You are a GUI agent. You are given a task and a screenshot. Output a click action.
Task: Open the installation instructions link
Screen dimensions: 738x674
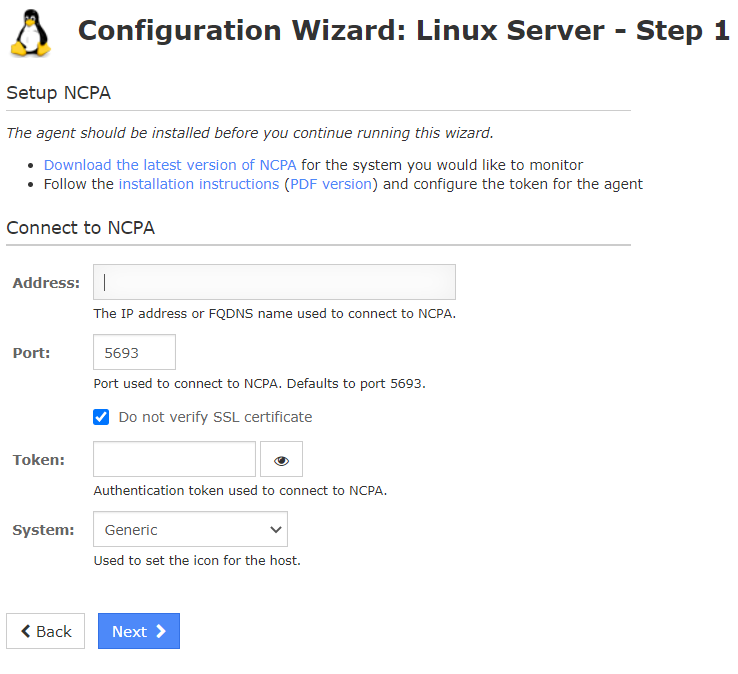(x=199, y=184)
